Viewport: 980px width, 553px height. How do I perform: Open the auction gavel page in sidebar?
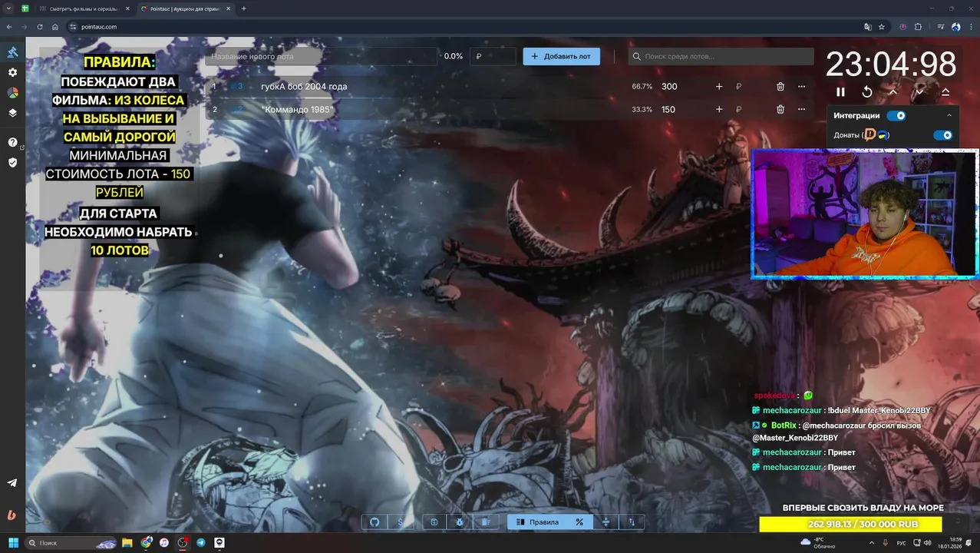(12, 52)
